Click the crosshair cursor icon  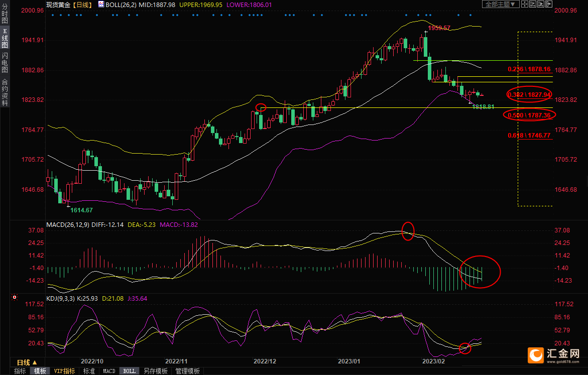[525, 4]
